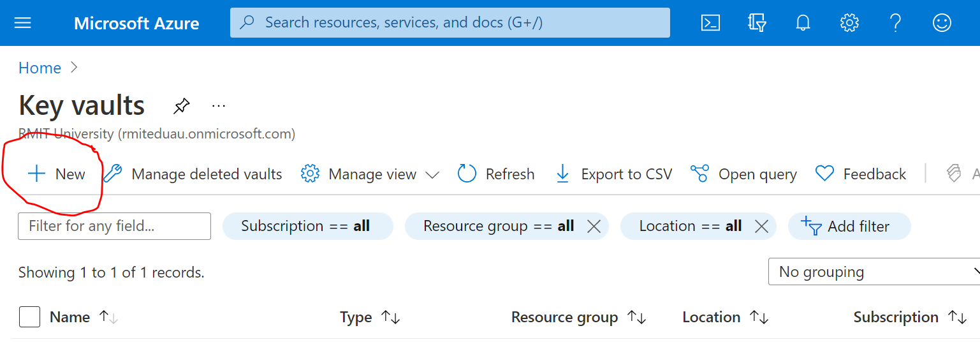Open portal settings gear

849,23
